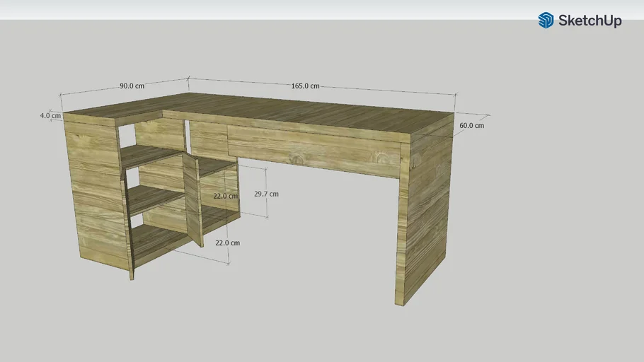Select the 165.0 cm dimension label
644x362 pixels.
(x=305, y=86)
